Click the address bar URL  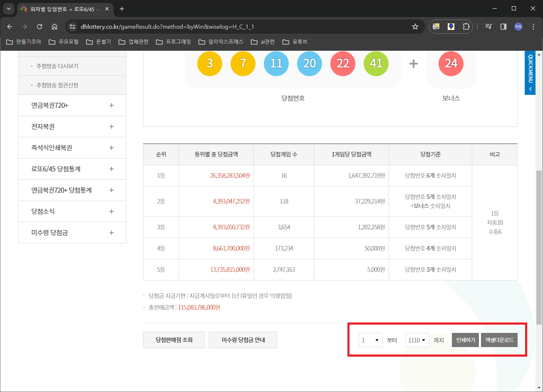click(x=167, y=27)
